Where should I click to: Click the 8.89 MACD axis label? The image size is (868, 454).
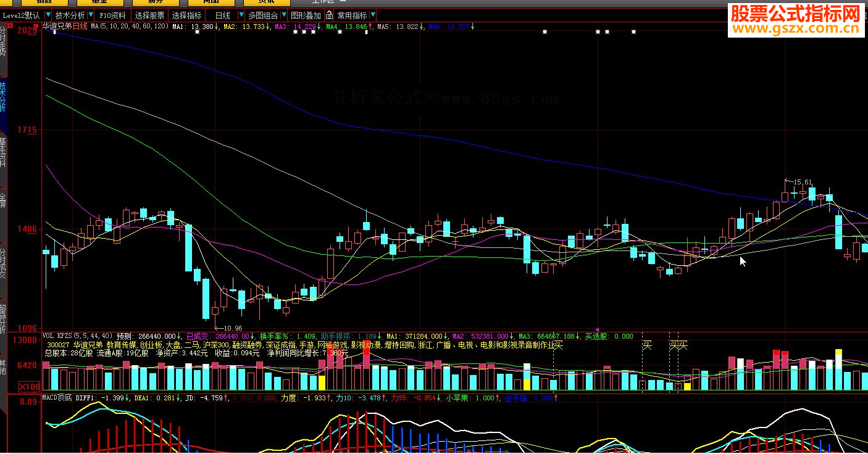pos(28,402)
